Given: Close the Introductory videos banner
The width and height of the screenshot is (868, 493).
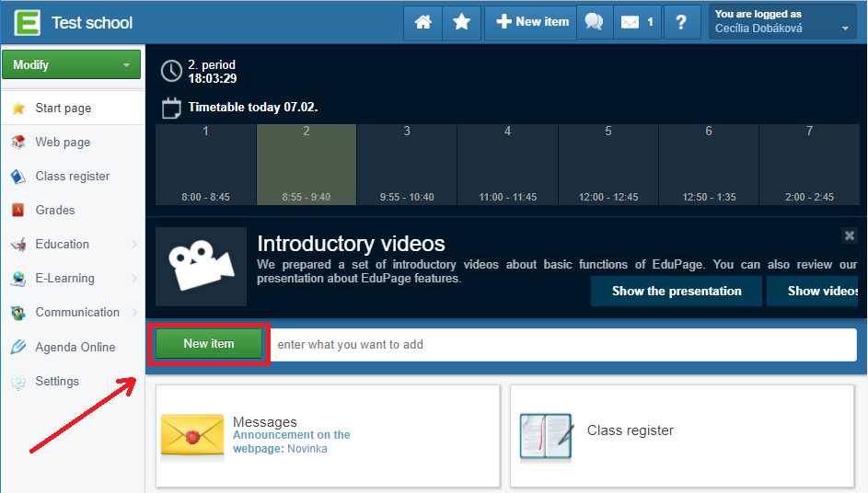Looking at the screenshot, I should point(849,235).
